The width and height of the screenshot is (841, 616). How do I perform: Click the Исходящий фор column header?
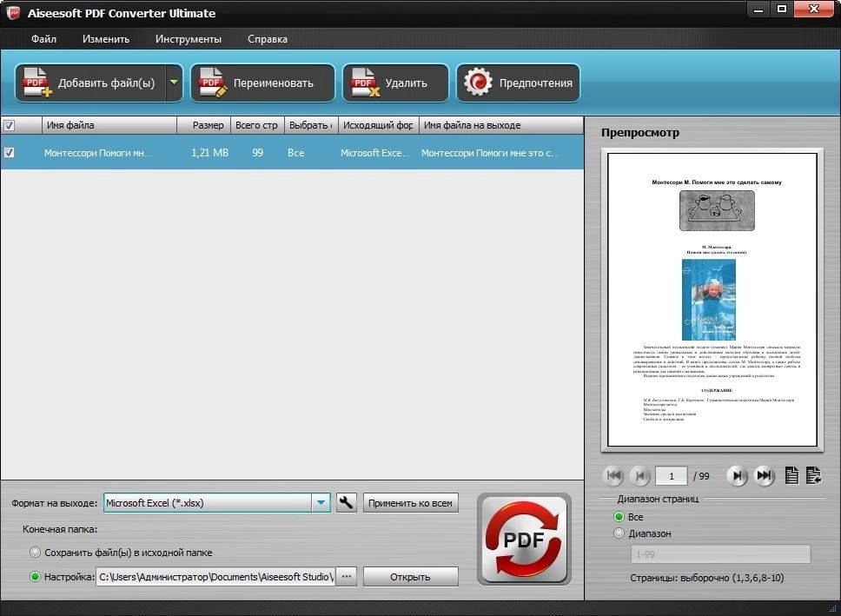378,125
